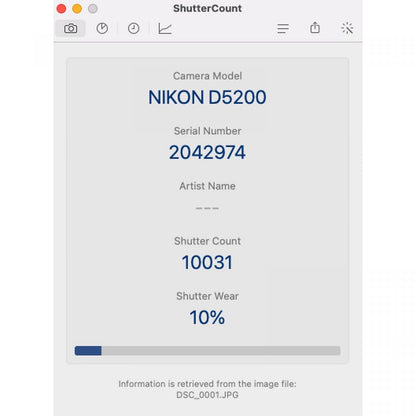Click the serial number 2042974
The image size is (416, 416).
point(207,152)
